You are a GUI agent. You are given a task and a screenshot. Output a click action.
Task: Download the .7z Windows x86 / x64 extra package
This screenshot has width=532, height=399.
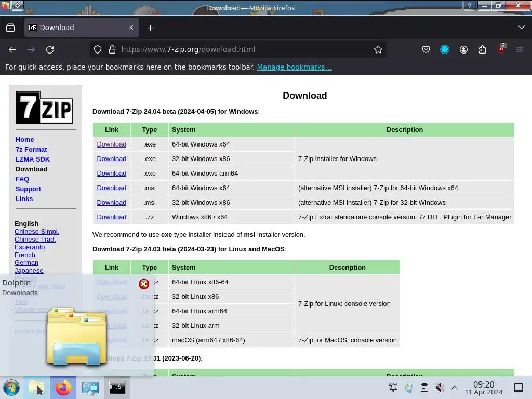[x=112, y=217]
